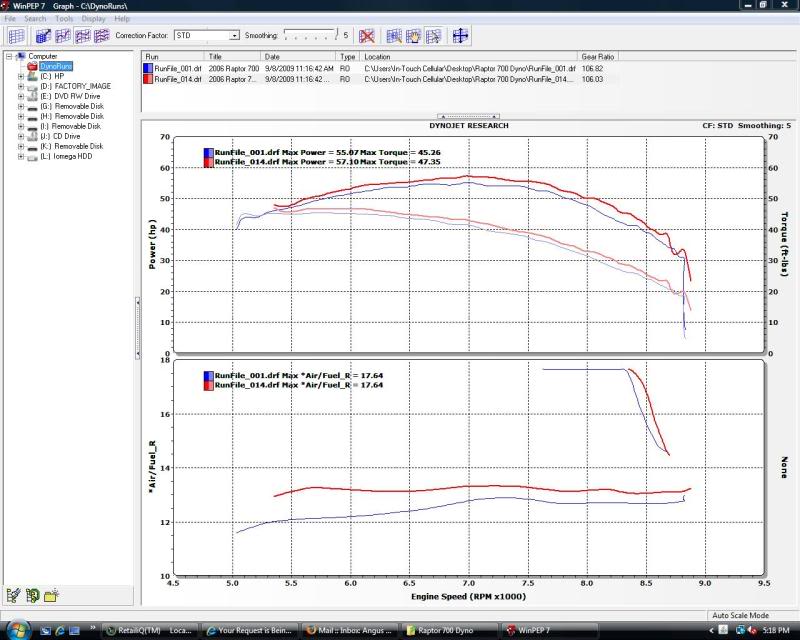Sort by the Title column header
The height and width of the screenshot is (640, 800).
pyautogui.click(x=233, y=57)
